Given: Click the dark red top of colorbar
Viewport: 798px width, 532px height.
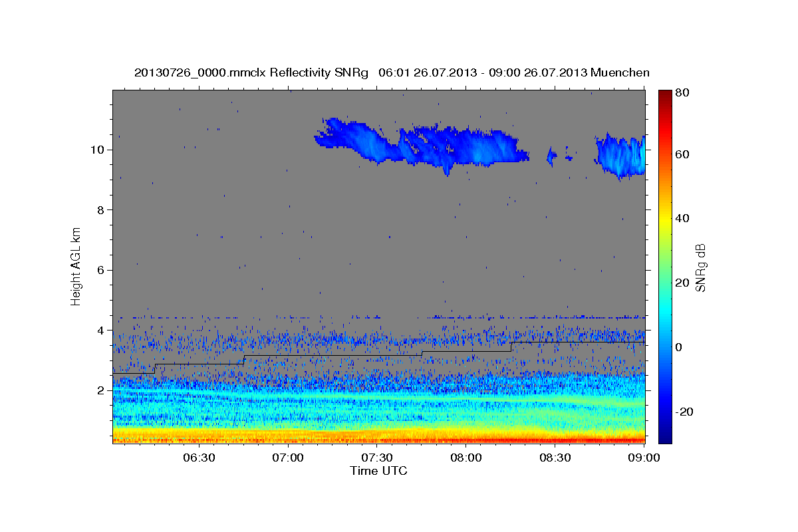Looking at the screenshot, I should coord(665,96).
